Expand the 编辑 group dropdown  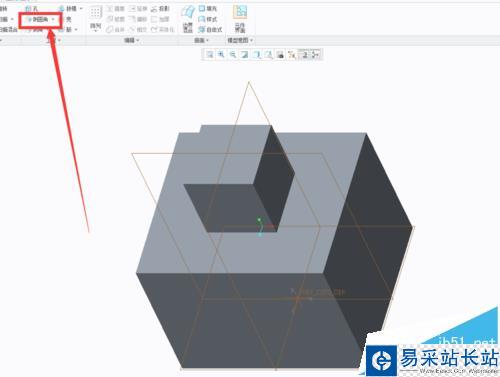tap(138, 40)
